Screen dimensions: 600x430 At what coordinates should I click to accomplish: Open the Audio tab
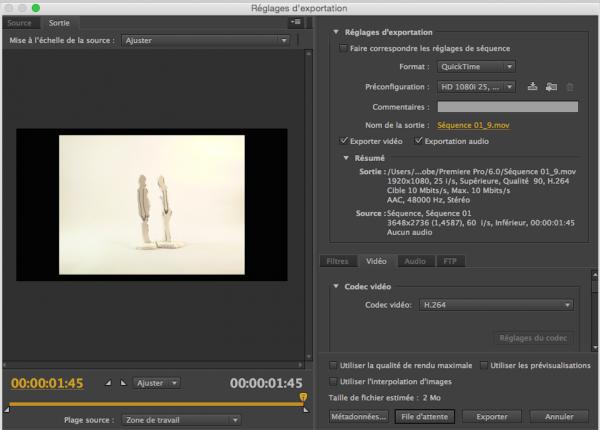[x=415, y=261]
